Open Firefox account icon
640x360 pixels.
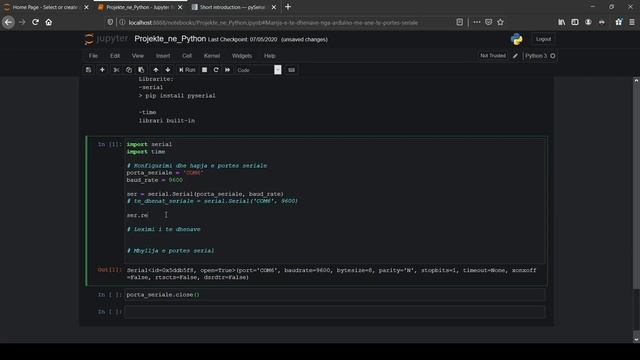[x=588, y=22]
